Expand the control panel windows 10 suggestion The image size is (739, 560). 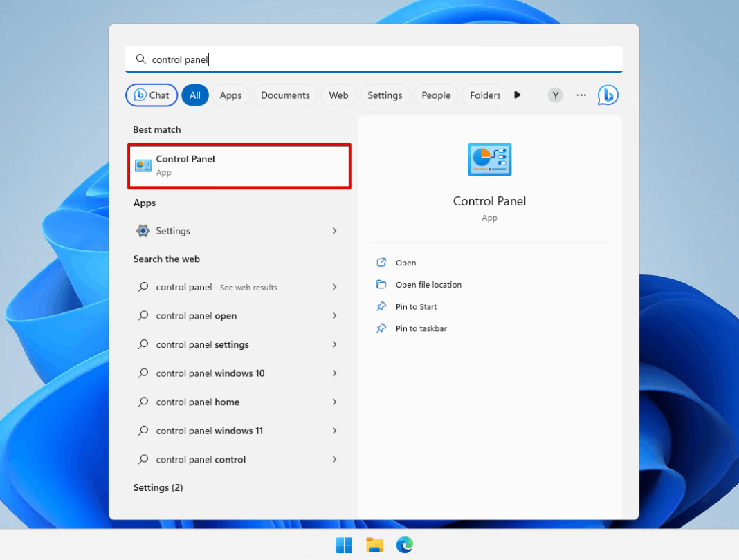334,373
